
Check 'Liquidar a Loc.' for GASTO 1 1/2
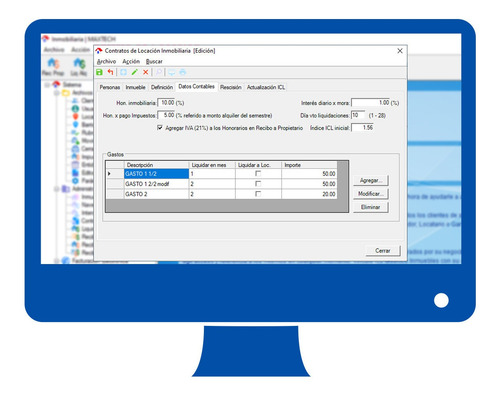point(258,173)
